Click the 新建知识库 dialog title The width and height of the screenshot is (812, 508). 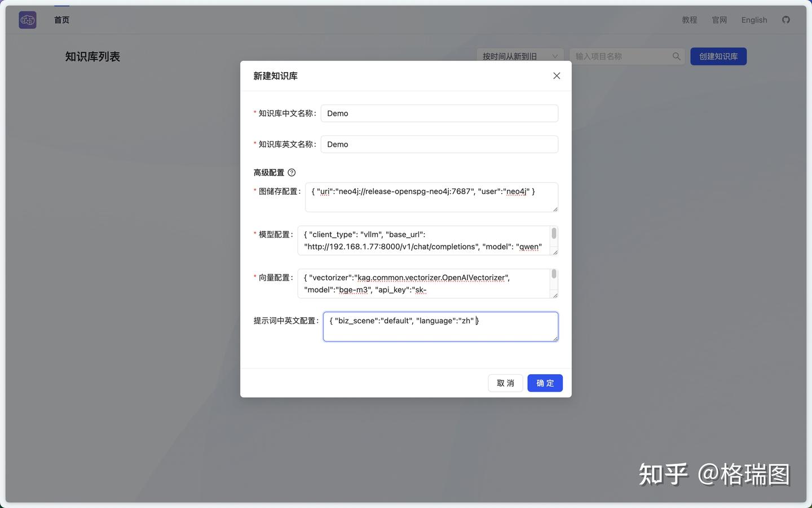tap(275, 76)
